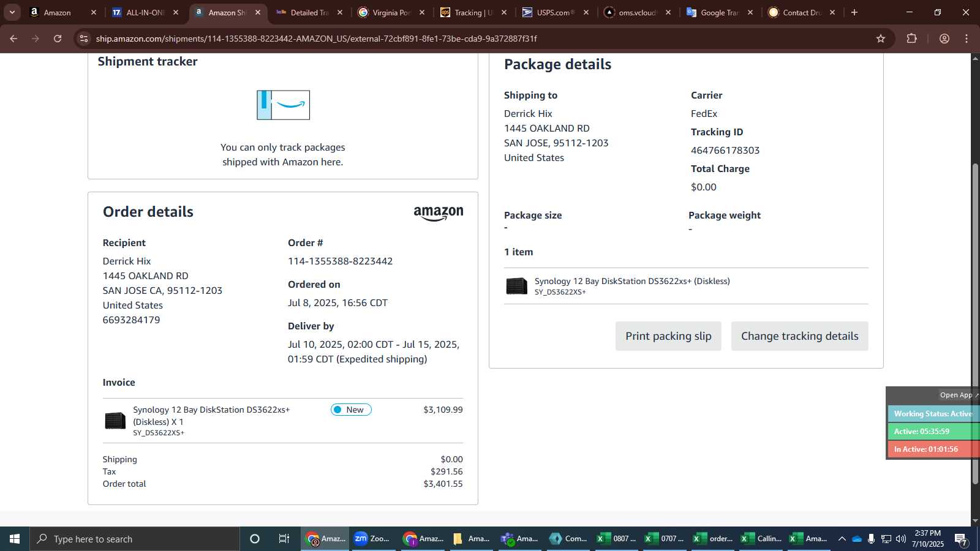
Task: Open the Com... app on taskbar
Action: coord(568,539)
